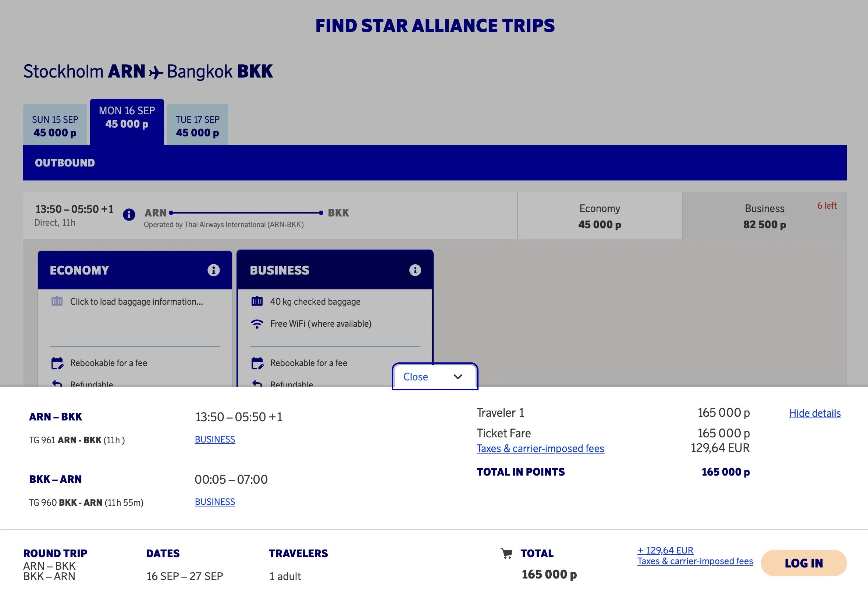Screen dimensions: 868x591
Task: Click the shopping cart icon by TOTAL
Action: point(506,553)
